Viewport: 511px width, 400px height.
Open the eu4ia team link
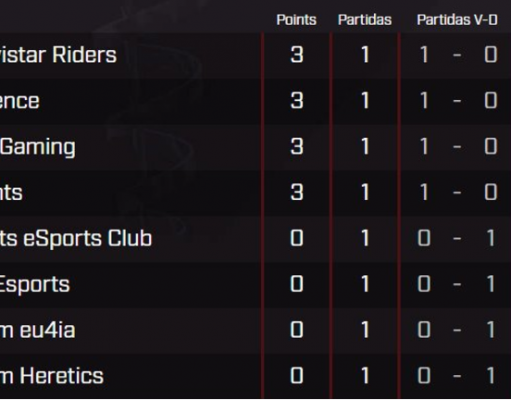tap(38, 330)
